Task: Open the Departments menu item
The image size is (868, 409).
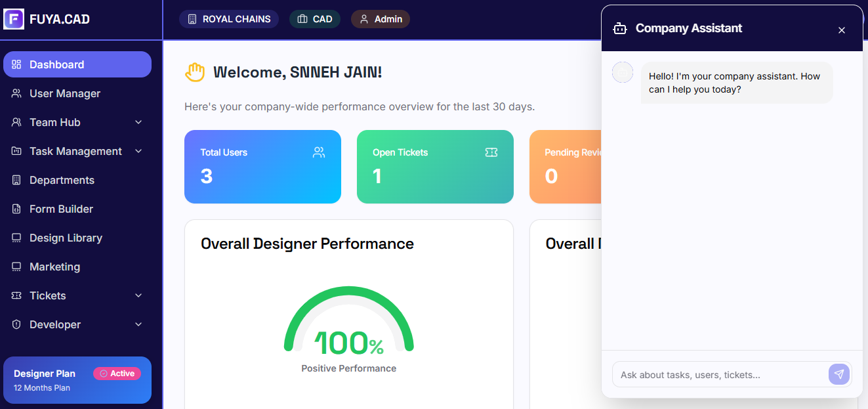Action: coord(62,180)
